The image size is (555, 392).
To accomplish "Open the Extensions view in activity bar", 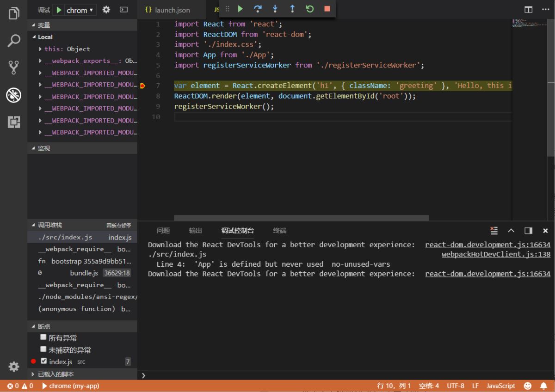I will pos(14,122).
